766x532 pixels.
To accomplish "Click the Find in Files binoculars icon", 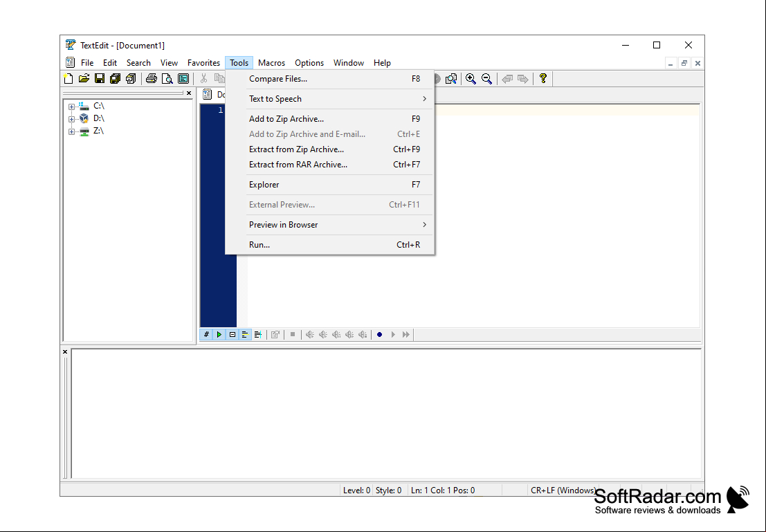I will click(x=451, y=79).
